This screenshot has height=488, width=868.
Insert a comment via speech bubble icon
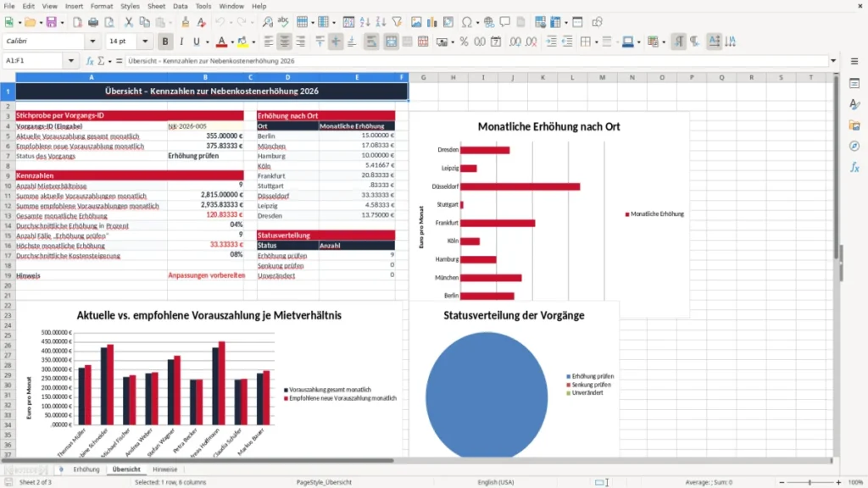point(505,22)
